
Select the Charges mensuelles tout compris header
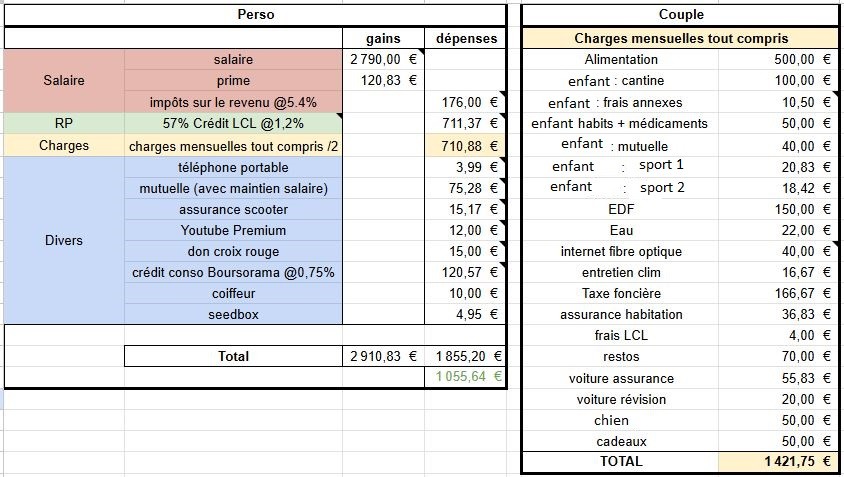click(x=680, y=38)
